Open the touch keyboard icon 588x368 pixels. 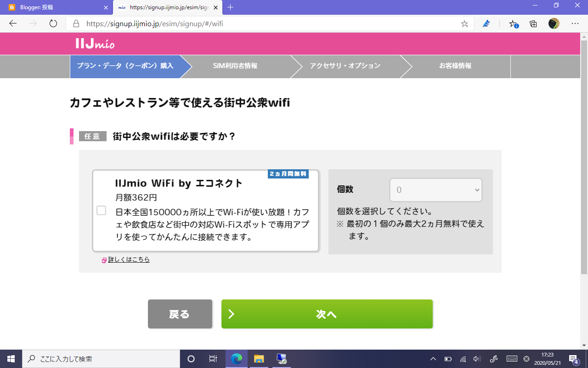click(x=512, y=359)
